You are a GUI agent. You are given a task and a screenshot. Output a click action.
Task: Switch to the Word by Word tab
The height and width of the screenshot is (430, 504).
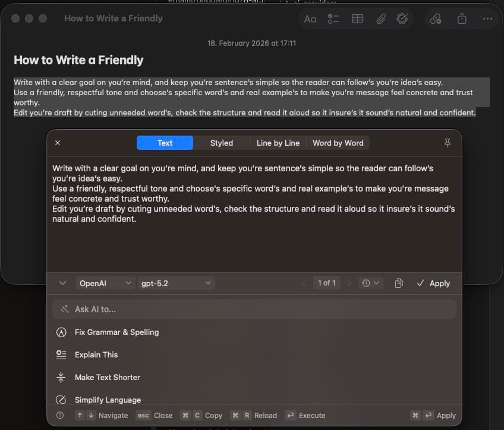(x=338, y=143)
